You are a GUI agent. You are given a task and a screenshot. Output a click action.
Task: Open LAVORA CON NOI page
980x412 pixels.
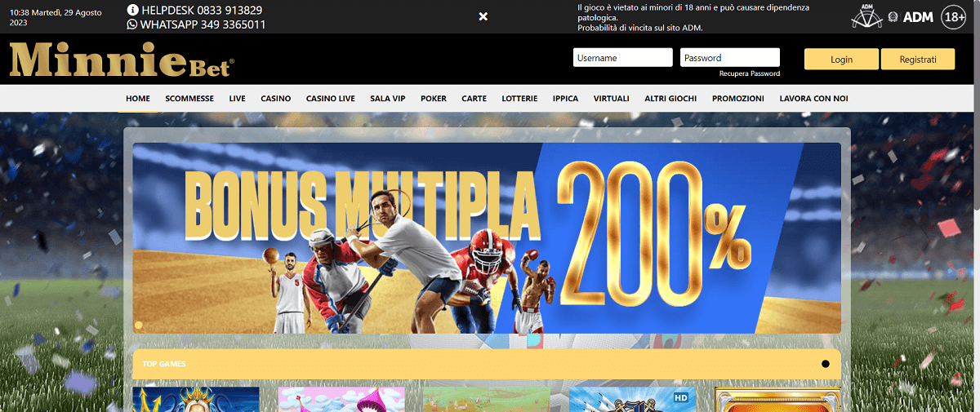click(814, 98)
